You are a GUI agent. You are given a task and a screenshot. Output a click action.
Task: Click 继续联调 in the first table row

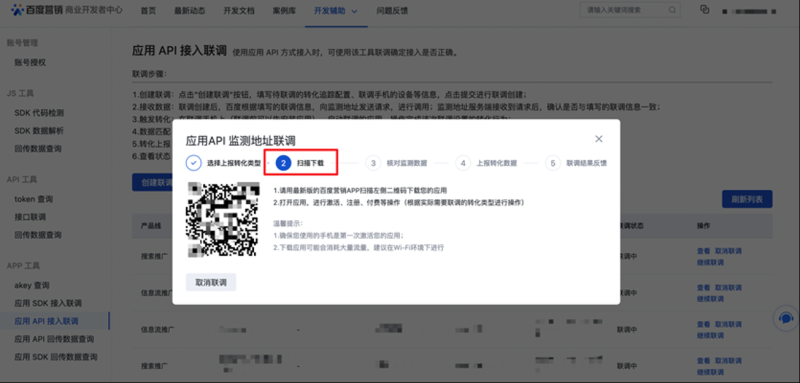710,263
